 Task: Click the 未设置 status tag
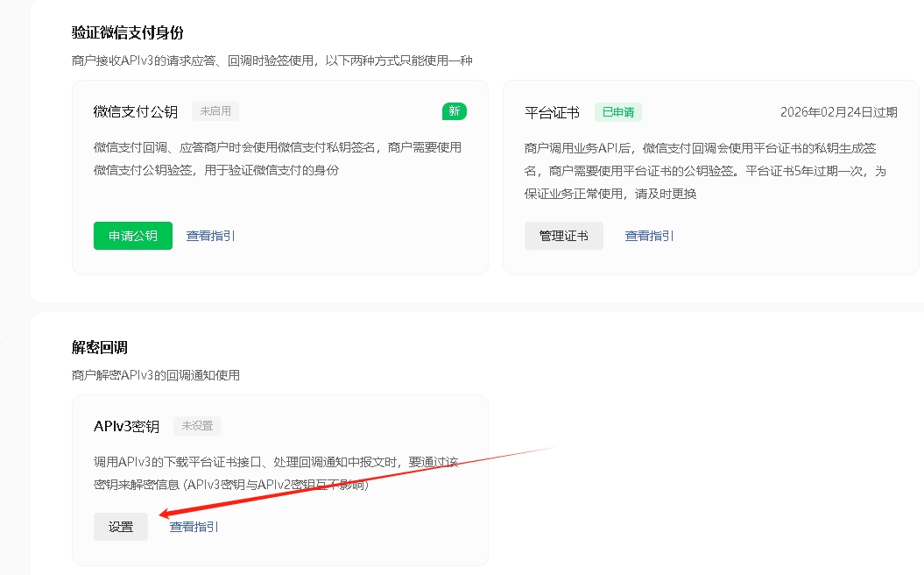coord(197,425)
